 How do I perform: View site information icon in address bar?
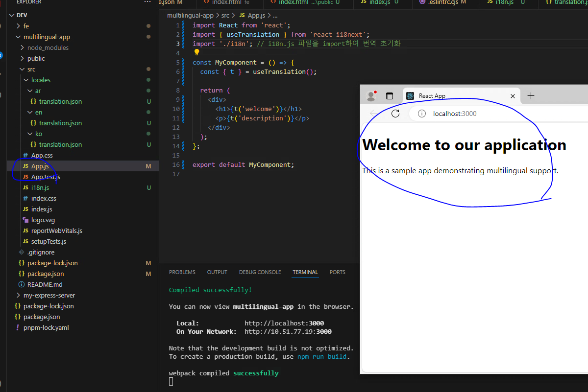tap(421, 114)
